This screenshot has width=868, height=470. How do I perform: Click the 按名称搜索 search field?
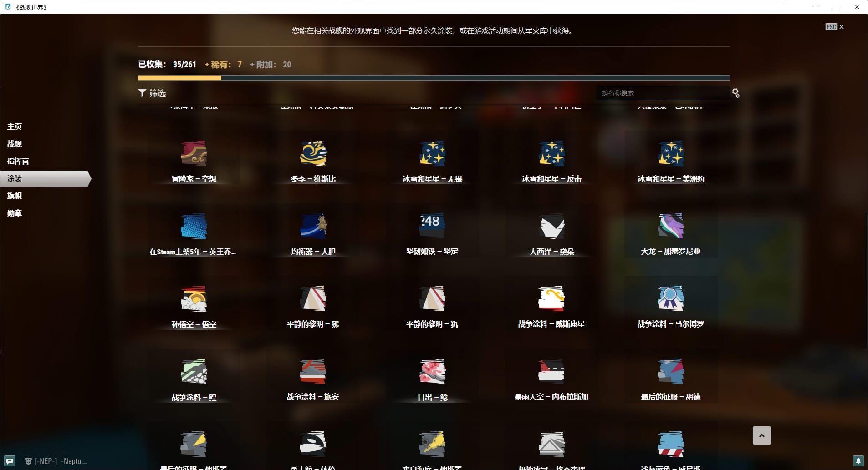[x=663, y=93]
